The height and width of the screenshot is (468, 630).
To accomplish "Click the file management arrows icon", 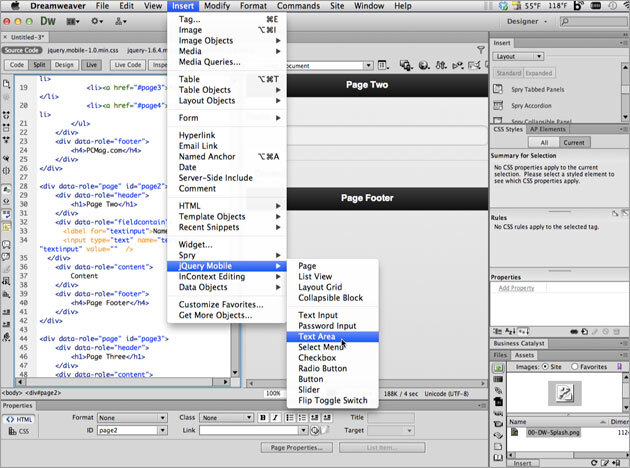I will [441, 65].
